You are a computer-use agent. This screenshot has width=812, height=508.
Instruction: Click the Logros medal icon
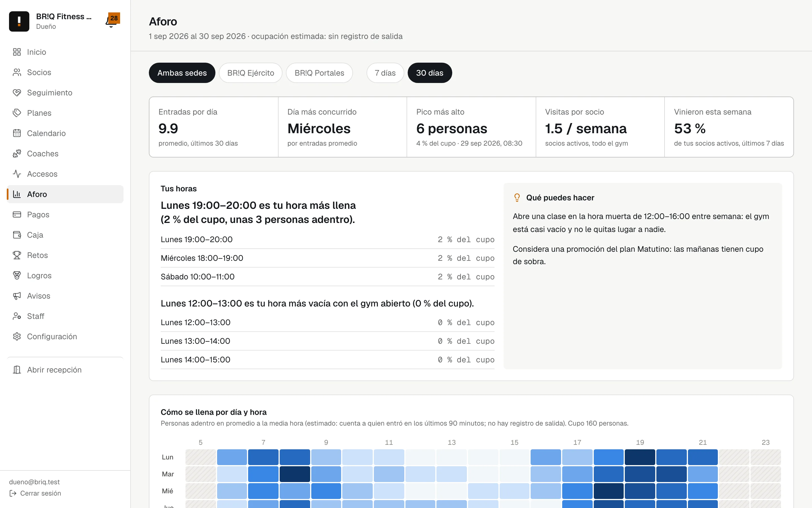(x=17, y=275)
